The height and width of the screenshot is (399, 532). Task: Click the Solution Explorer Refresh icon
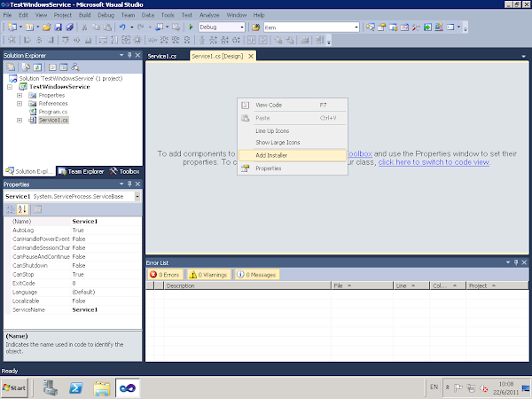coord(37,67)
